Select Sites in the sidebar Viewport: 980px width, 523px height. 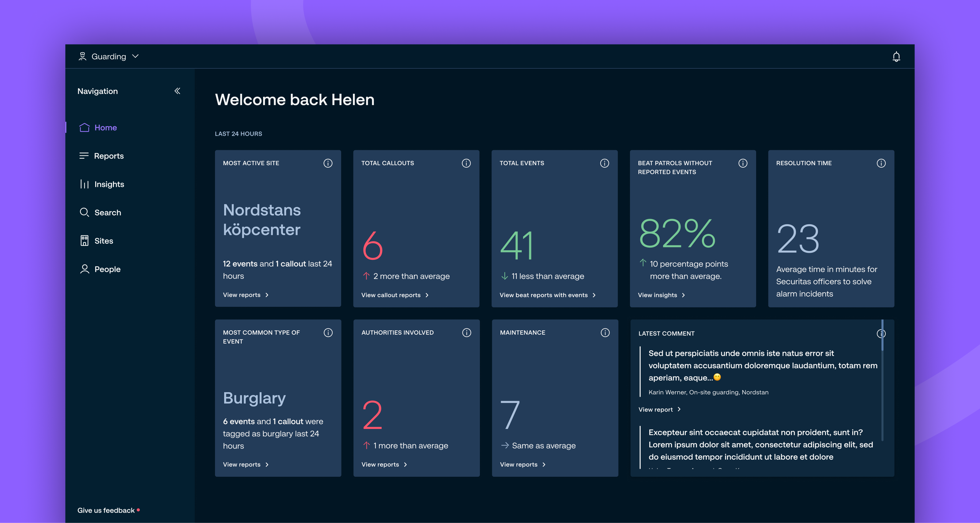(104, 241)
